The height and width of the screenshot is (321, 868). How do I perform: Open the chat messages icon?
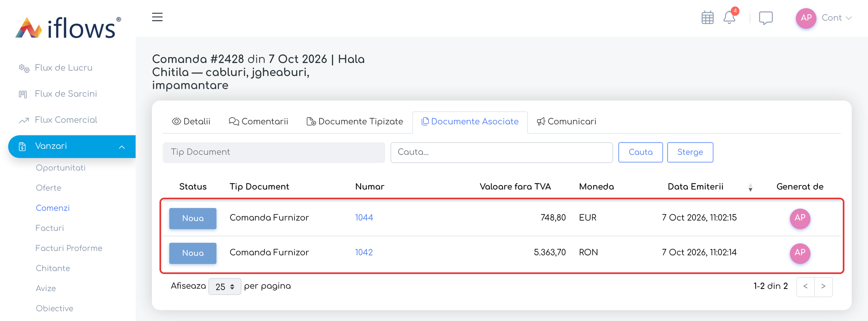[766, 18]
